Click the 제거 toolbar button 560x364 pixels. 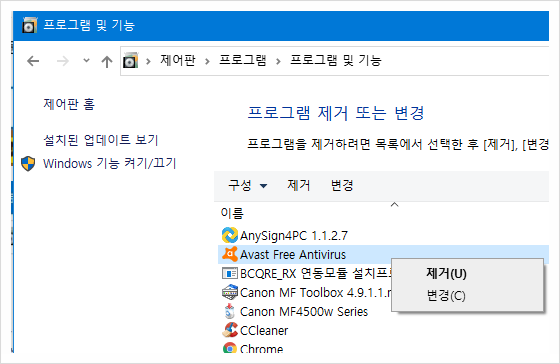(x=299, y=185)
